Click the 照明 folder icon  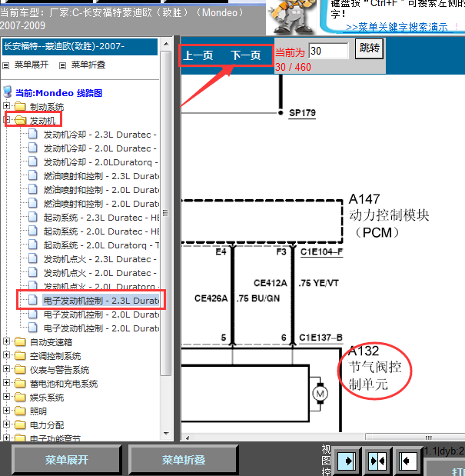(20, 411)
